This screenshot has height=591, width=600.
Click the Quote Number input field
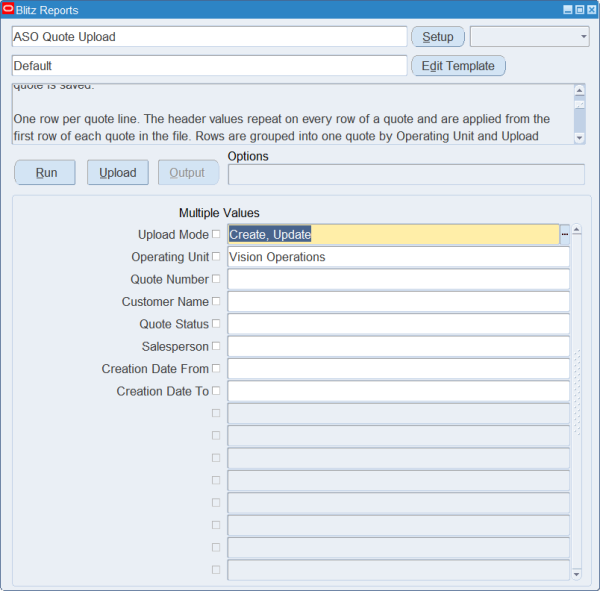point(398,279)
